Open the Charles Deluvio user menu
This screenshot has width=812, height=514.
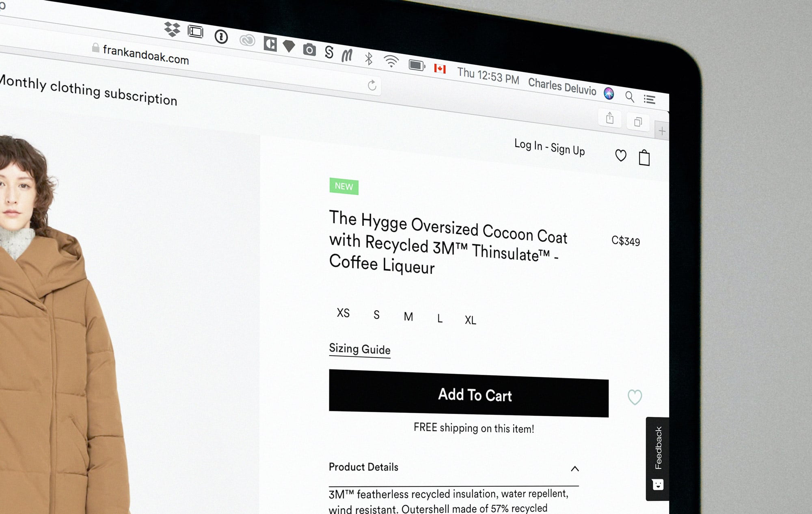point(562,86)
